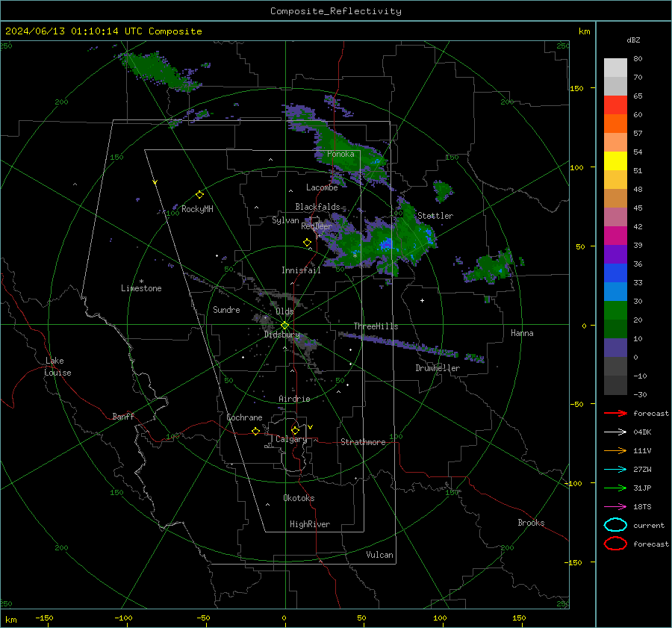
Task: Click the Drumheller city label
Action: pos(438,368)
